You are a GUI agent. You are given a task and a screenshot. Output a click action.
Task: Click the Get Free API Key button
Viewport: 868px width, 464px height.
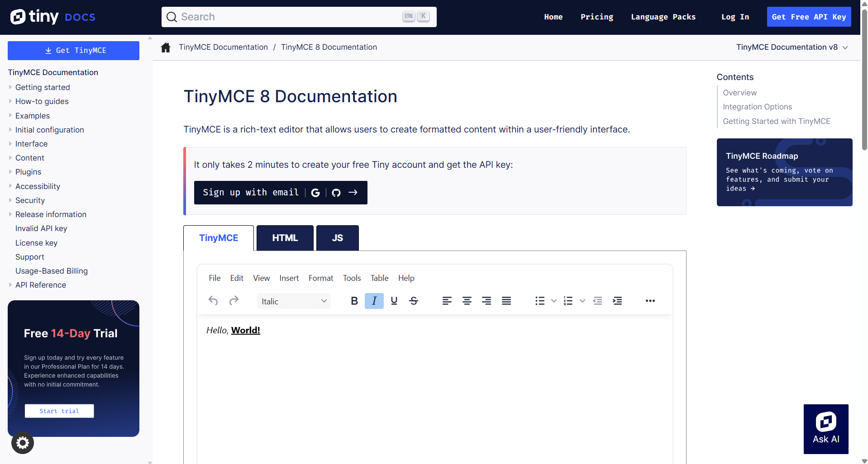(x=808, y=17)
